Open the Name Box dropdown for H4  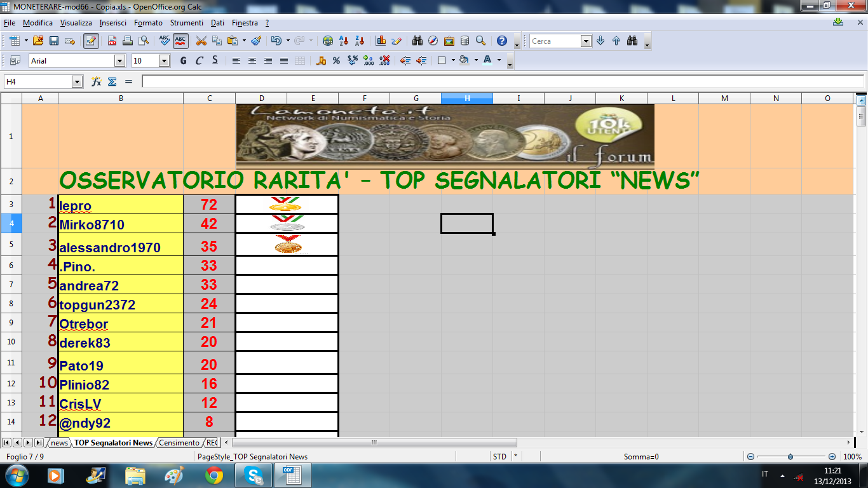point(78,81)
